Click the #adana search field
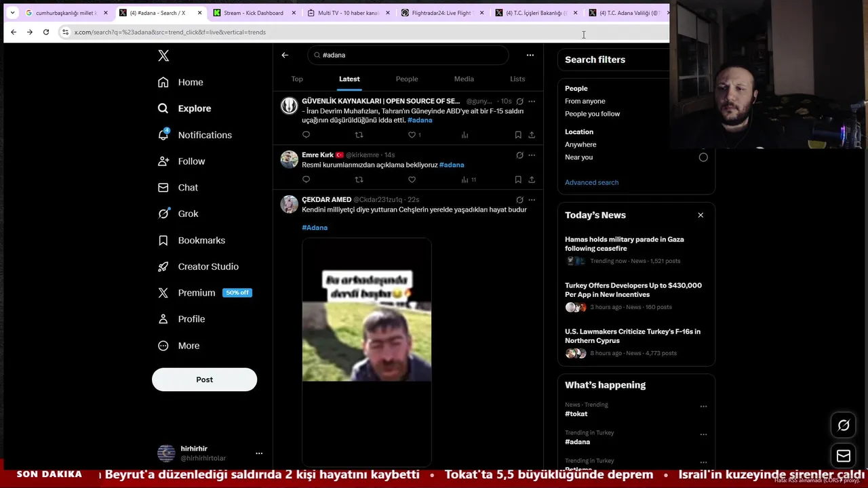 pyautogui.click(x=408, y=55)
